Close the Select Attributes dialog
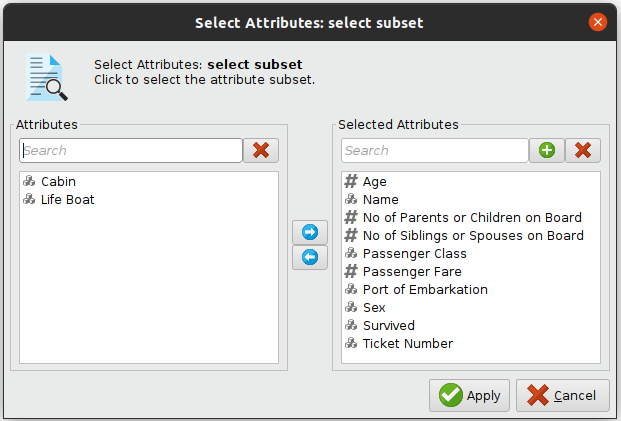This screenshot has width=621, height=421. 598,21
